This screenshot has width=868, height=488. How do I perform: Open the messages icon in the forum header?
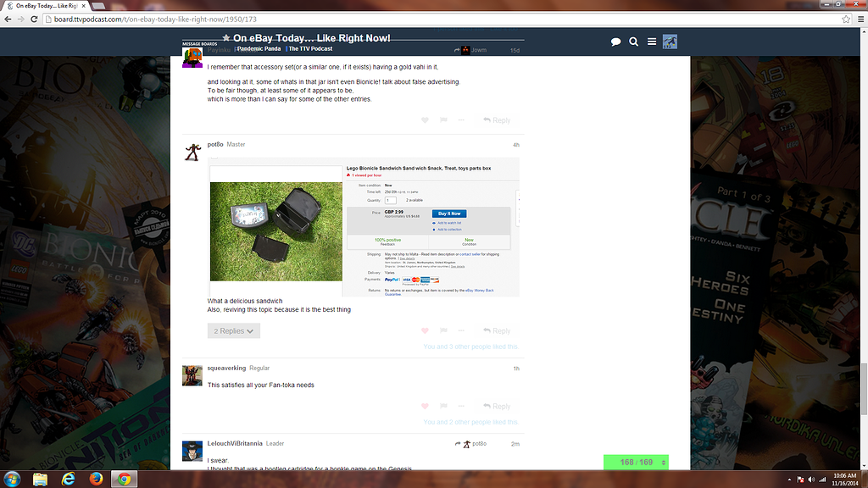click(x=615, y=41)
